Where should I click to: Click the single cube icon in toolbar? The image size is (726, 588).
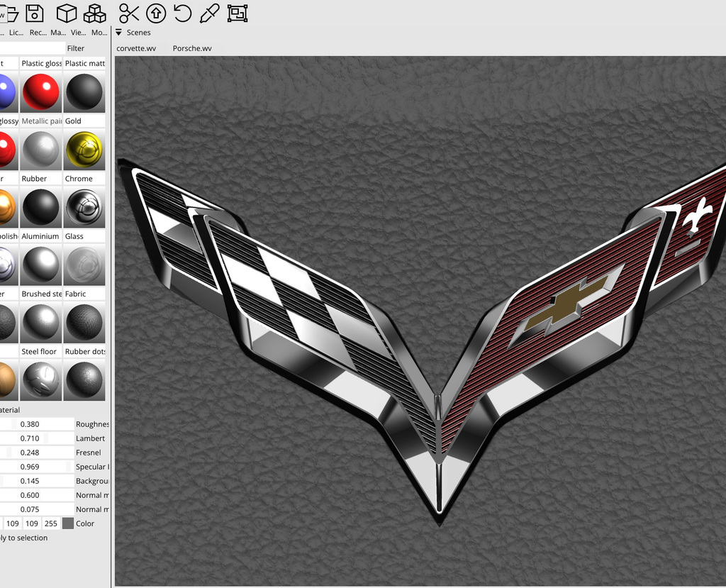click(x=67, y=13)
